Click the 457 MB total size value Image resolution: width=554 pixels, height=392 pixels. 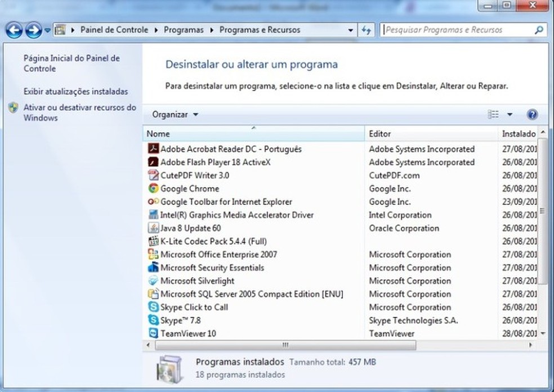362,362
